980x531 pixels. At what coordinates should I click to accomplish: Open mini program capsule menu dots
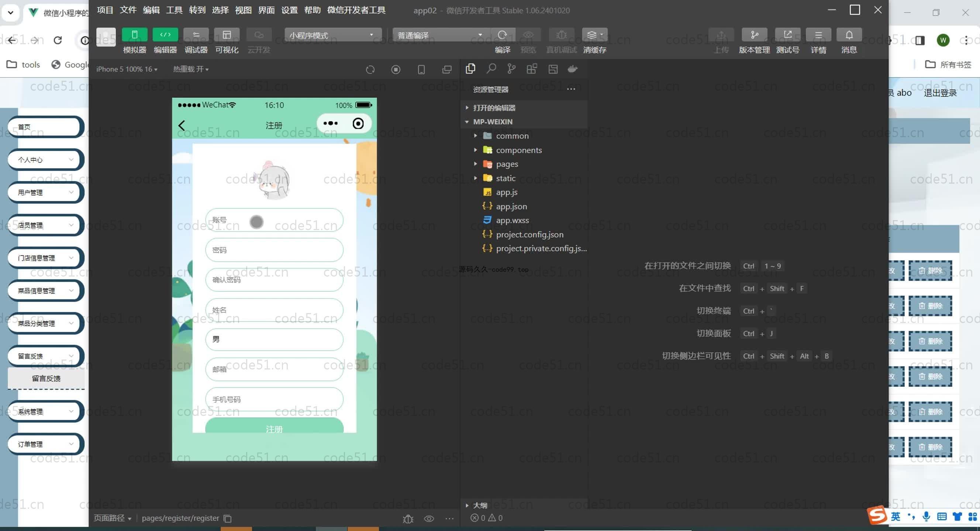[330, 123]
